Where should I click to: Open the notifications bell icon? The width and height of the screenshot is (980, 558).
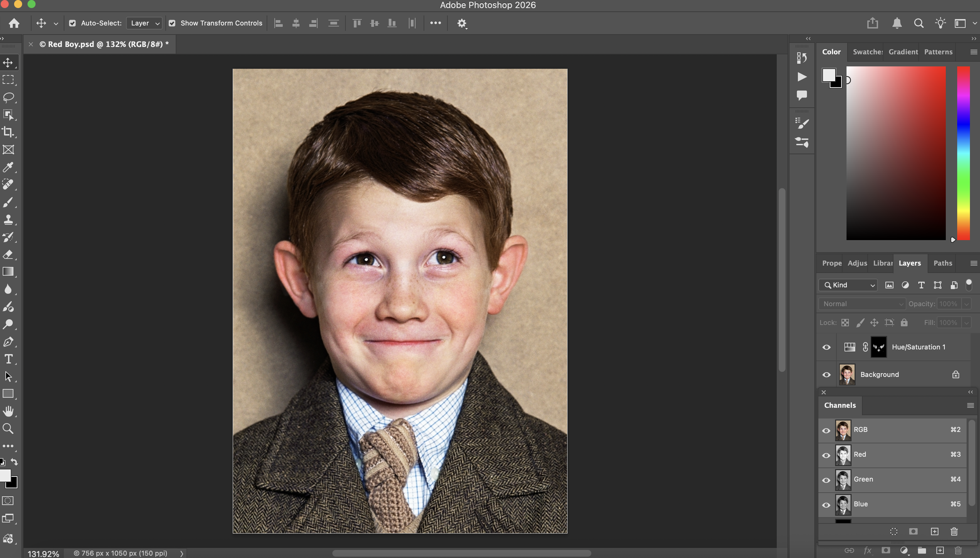897,23
